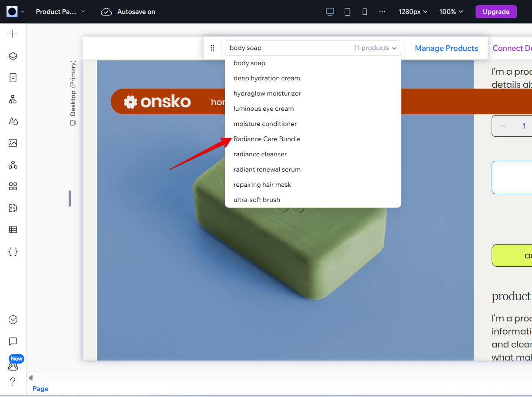
Task: Switch to Tablet viewport icon
Action: [347, 12]
